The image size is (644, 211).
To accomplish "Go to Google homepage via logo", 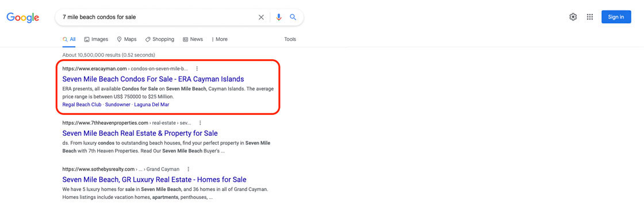I will [x=22, y=17].
